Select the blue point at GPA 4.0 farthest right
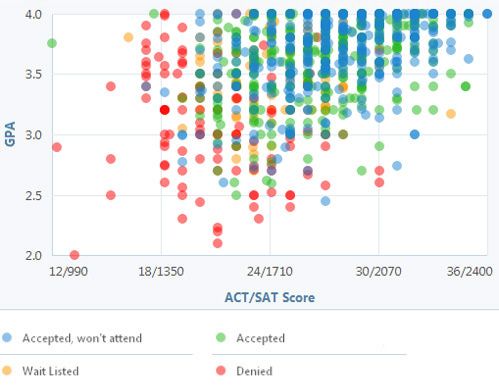The image size is (499, 387). tap(487, 14)
